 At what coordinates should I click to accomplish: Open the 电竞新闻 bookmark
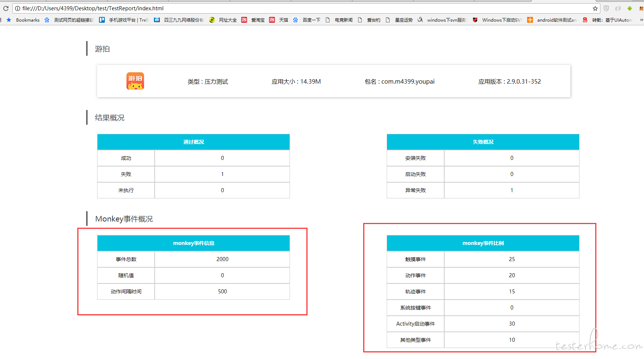[339, 20]
